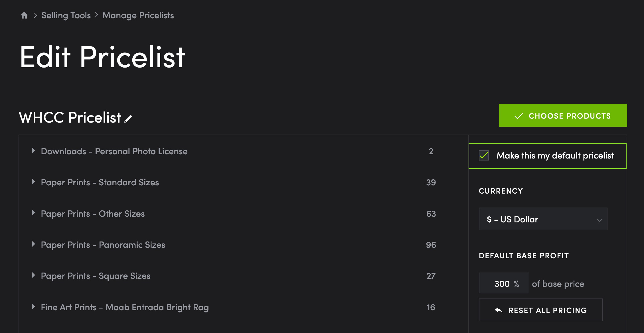Expand Paper Prints – Other Sizes category
644x333 pixels.
(x=33, y=213)
